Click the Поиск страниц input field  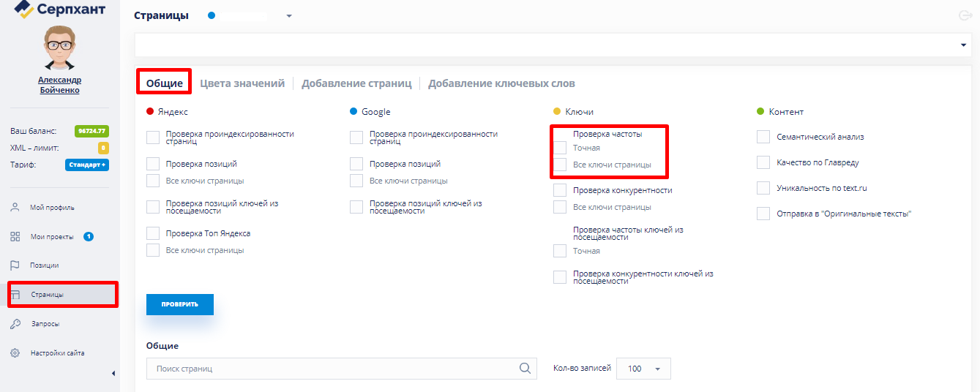tap(329, 369)
